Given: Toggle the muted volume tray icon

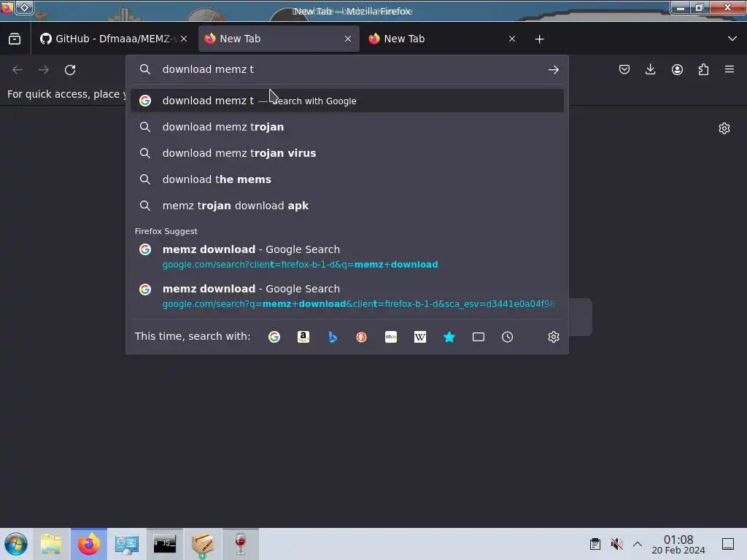Looking at the screenshot, I should coord(616,544).
